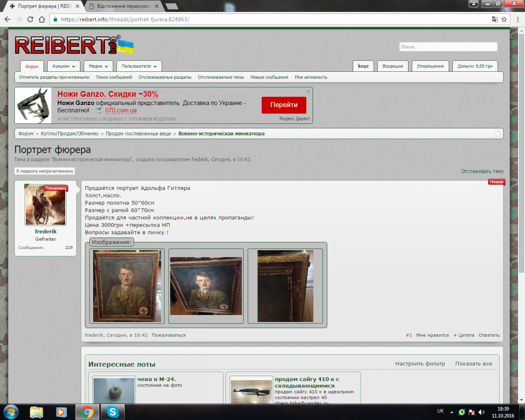
Task: Open File Explorer from the taskbar
Action: pyautogui.click(x=36, y=412)
